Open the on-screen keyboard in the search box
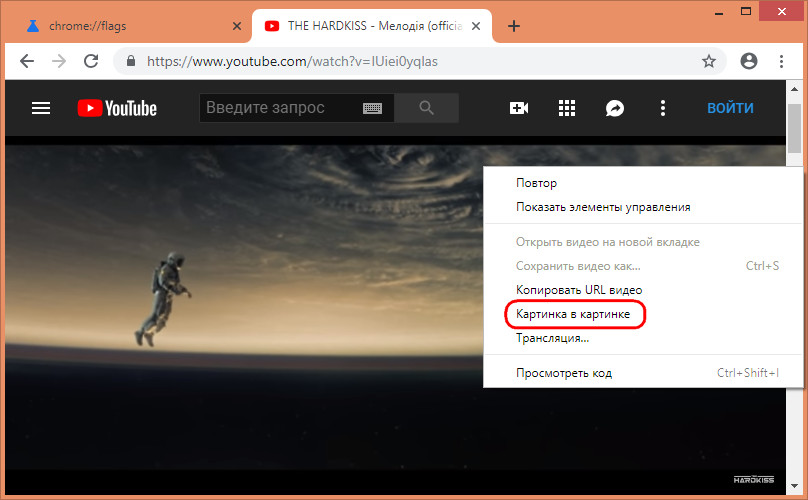This screenshot has width=808, height=500. pyautogui.click(x=372, y=108)
